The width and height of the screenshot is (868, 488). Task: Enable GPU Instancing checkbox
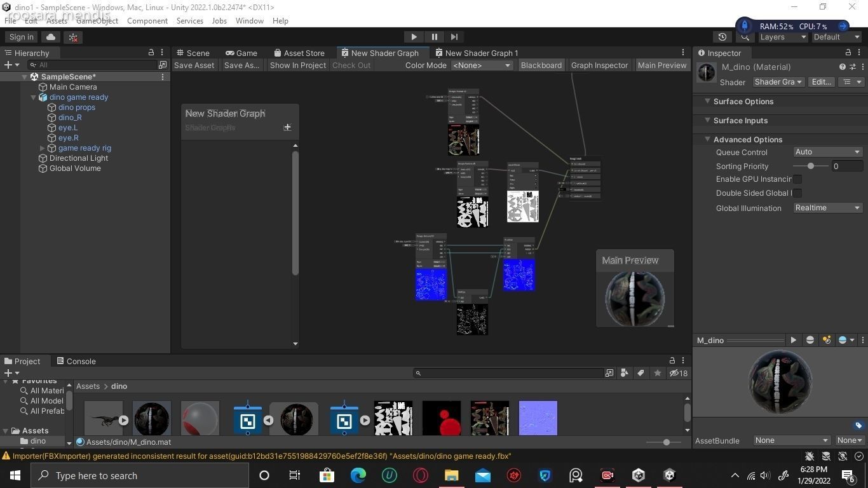click(797, 179)
